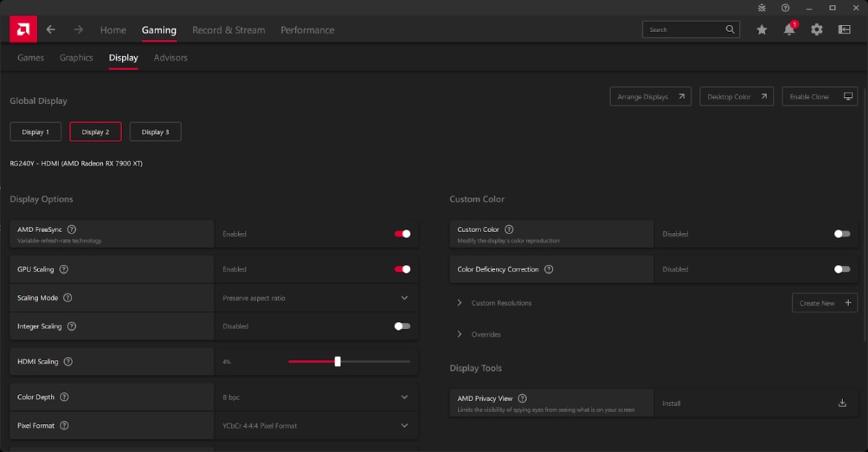Screen dimensions: 868x452
Task: Click the HDMI Scaling slider handle
Action: pos(337,362)
